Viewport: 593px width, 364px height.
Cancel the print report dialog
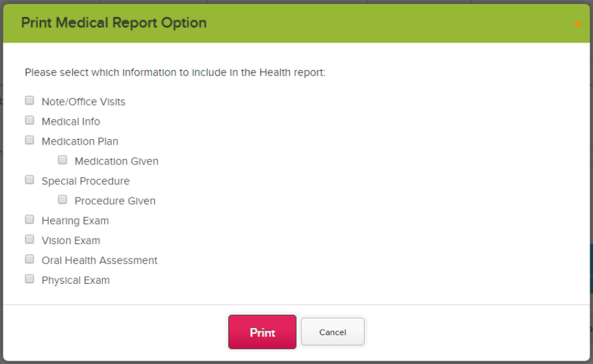click(332, 332)
